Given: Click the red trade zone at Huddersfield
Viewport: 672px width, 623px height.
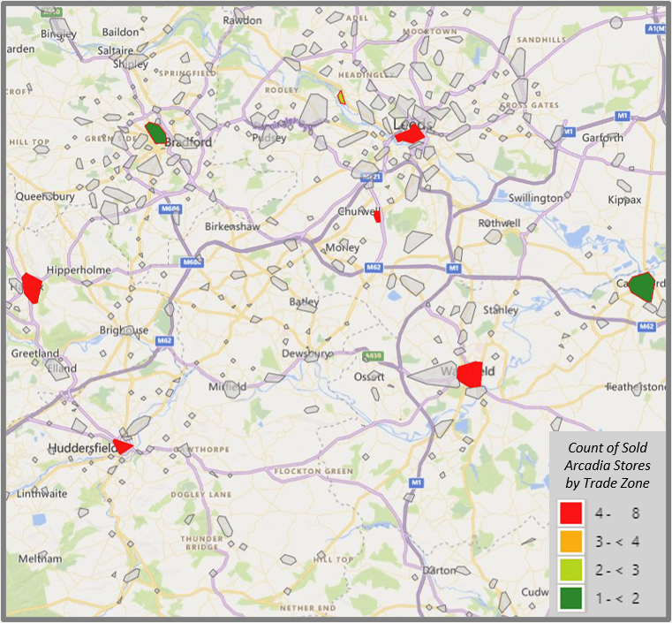Looking at the screenshot, I should pos(123,446).
